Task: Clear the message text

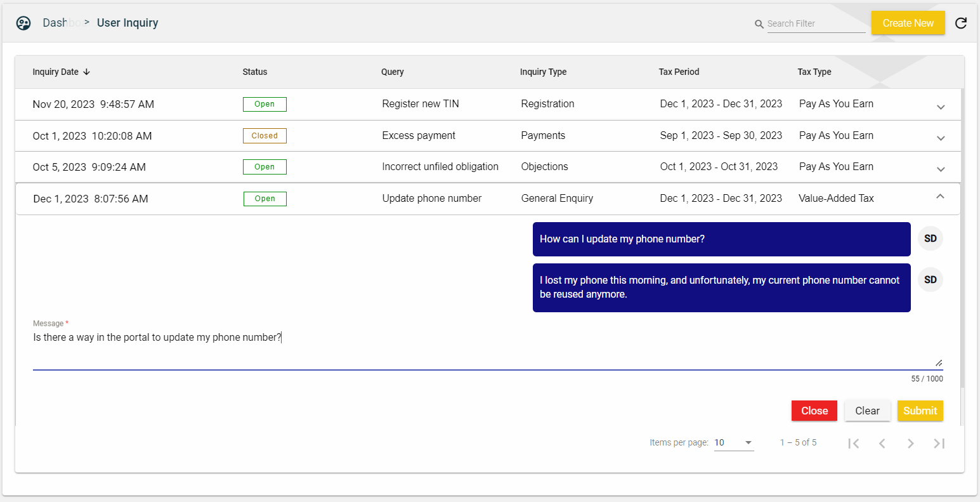Action: (x=867, y=411)
